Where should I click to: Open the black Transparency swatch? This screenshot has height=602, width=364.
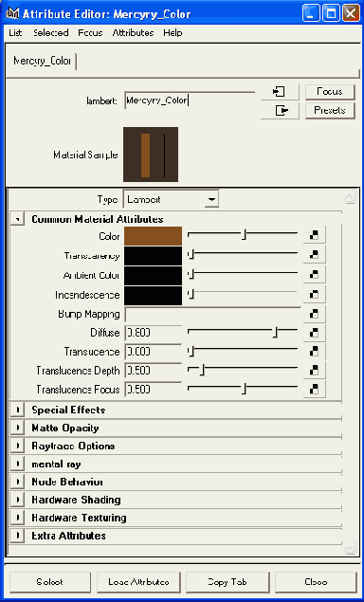153,256
